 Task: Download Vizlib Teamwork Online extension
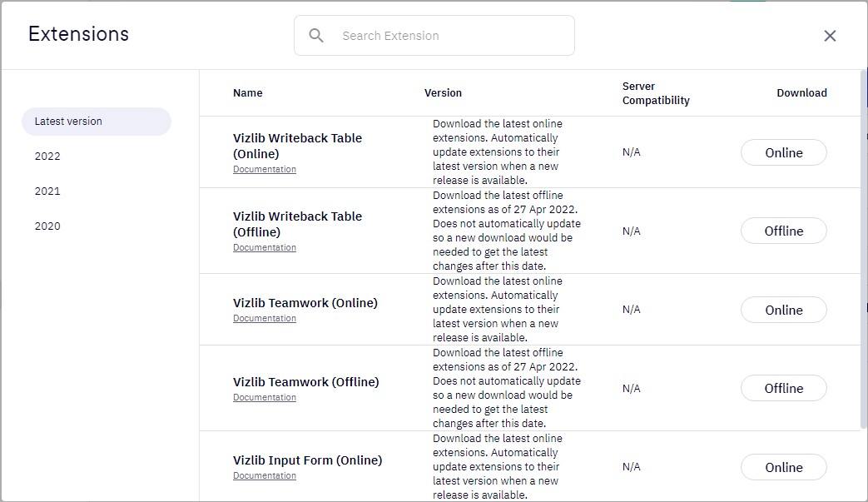(783, 310)
